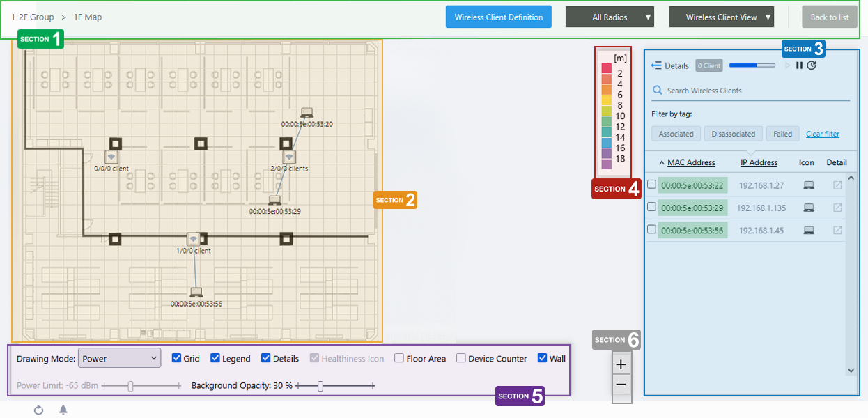
Task: Click the Clear filter link
Action: [x=822, y=134]
